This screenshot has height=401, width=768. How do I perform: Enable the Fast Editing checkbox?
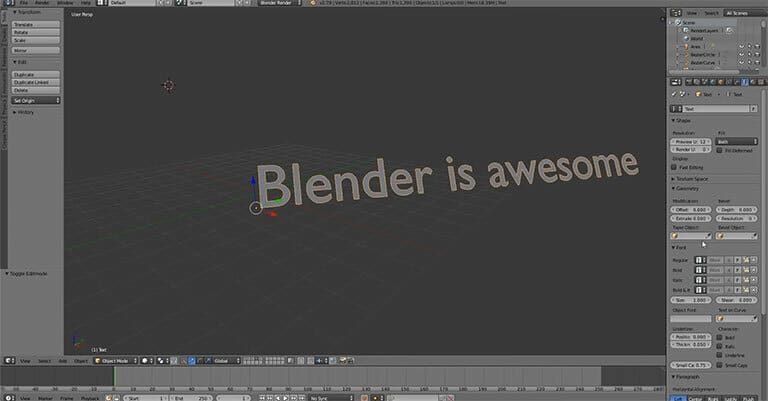pyautogui.click(x=674, y=167)
